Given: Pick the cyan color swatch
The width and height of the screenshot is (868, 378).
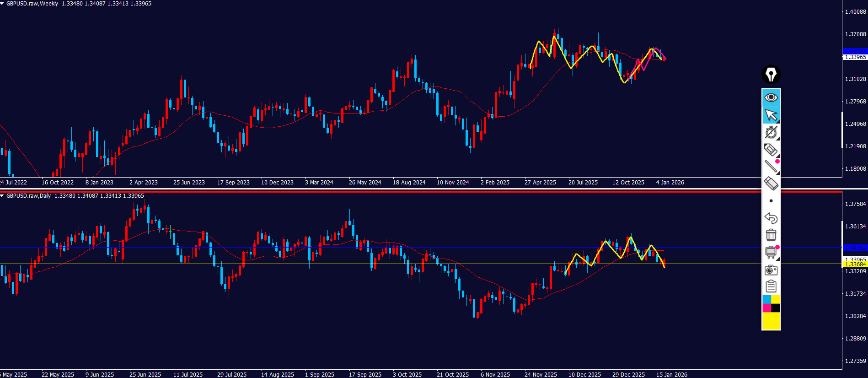Looking at the screenshot, I should (766, 299).
